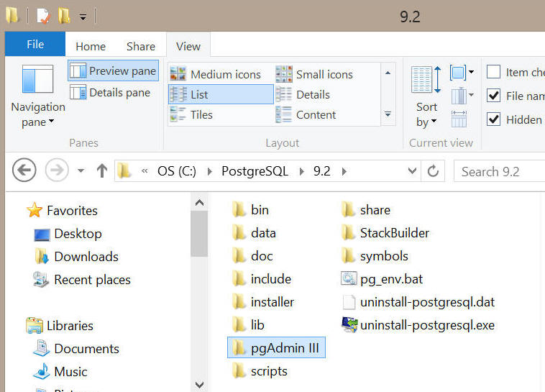Expand the address bar history dropdown
This screenshot has width=545, height=392.
point(412,170)
